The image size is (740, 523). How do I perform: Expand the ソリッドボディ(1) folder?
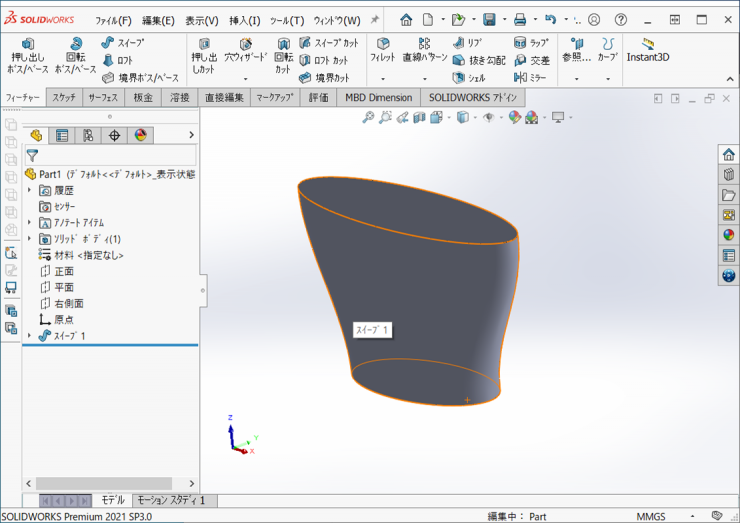[29, 239]
